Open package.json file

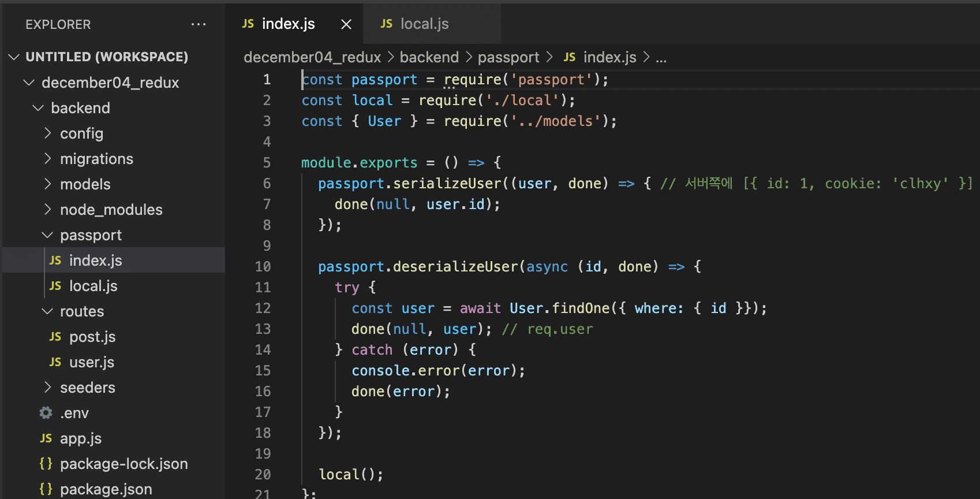point(106,489)
